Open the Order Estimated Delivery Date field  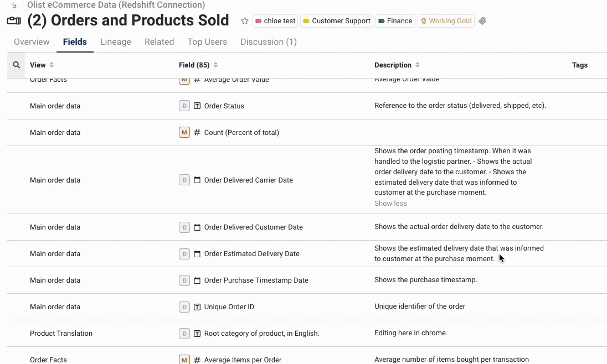click(251, 253)
